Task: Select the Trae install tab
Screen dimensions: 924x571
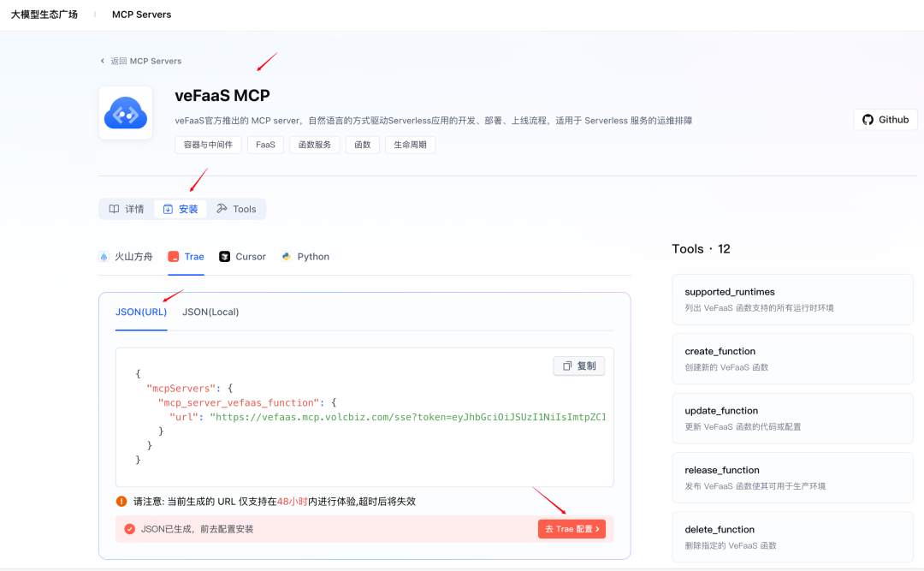Action: coord(187,257)
